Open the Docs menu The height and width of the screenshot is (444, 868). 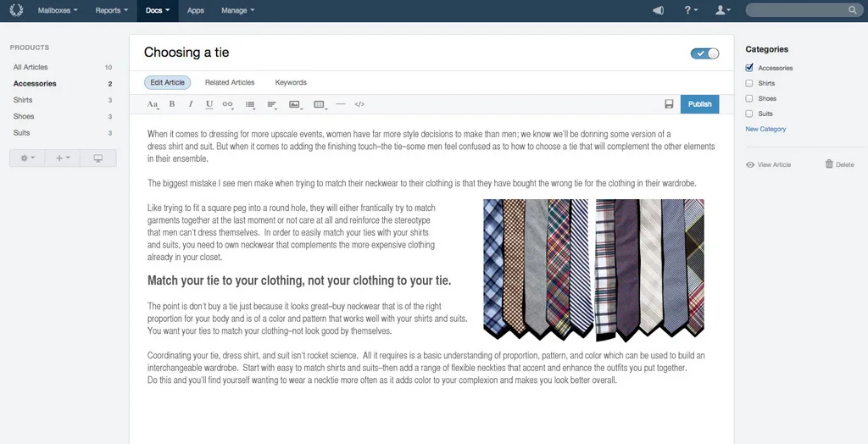point(158,10)
